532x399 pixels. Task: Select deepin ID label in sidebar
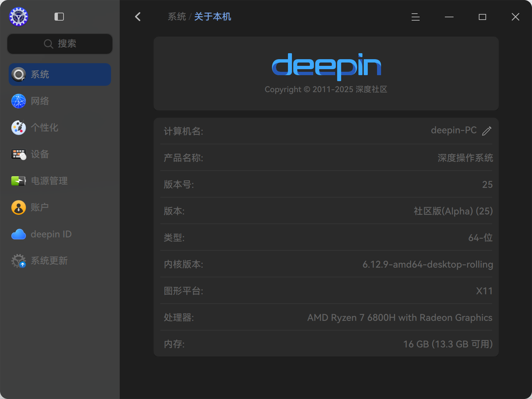[51, 234]
